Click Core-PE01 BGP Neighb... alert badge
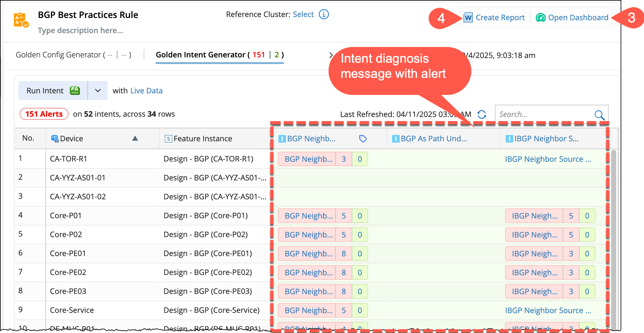 click(323, 254)
